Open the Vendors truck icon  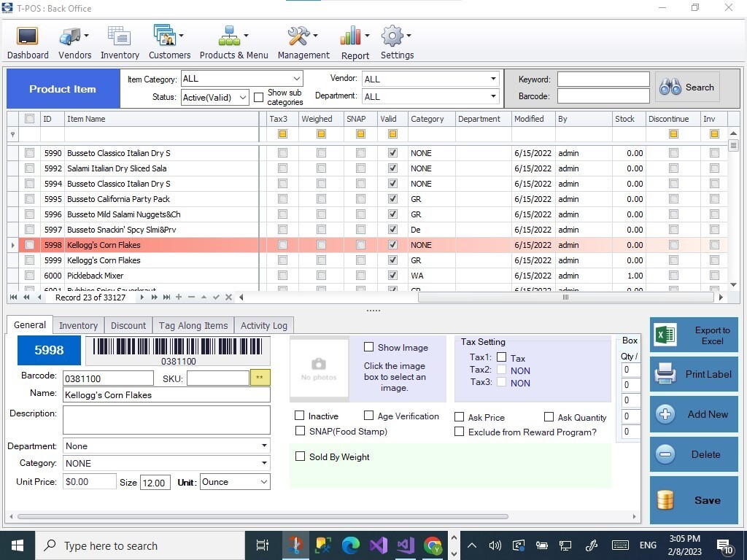69,36
